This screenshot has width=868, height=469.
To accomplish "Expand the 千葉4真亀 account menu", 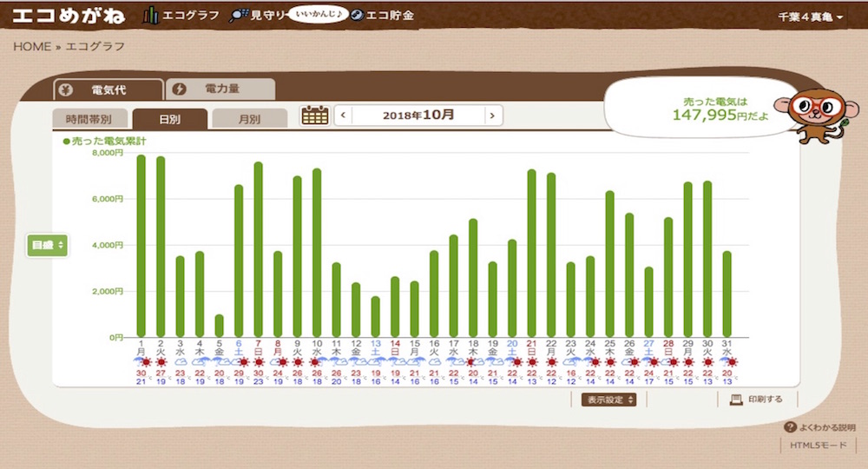I will pyautogui.click(x=811, y=17).
